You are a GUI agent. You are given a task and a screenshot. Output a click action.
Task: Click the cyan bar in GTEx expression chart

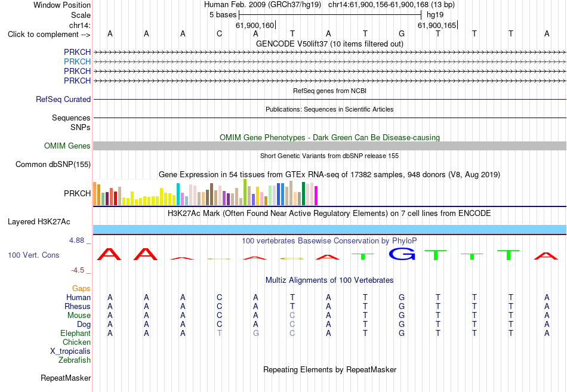coord(178,194)
